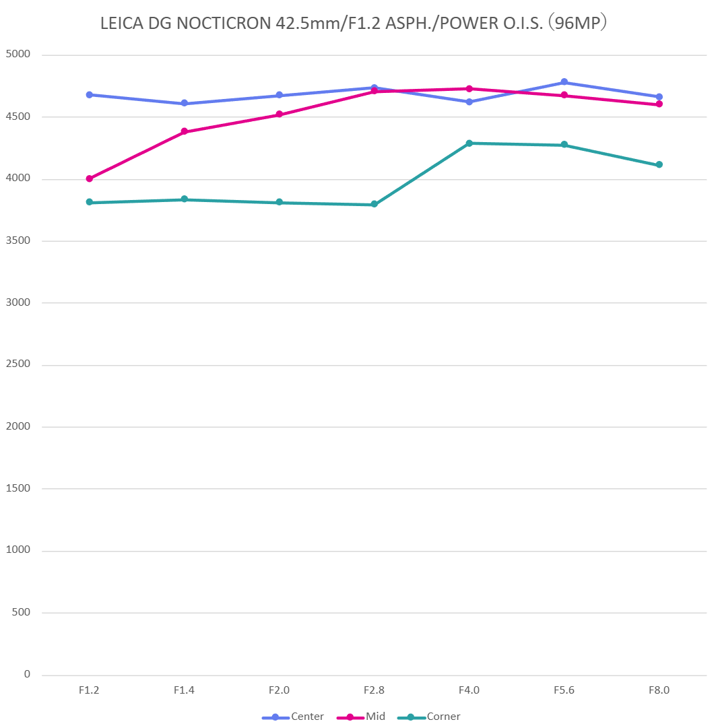Select the Mid legend entry
The image size is (714, 728).
375,717
